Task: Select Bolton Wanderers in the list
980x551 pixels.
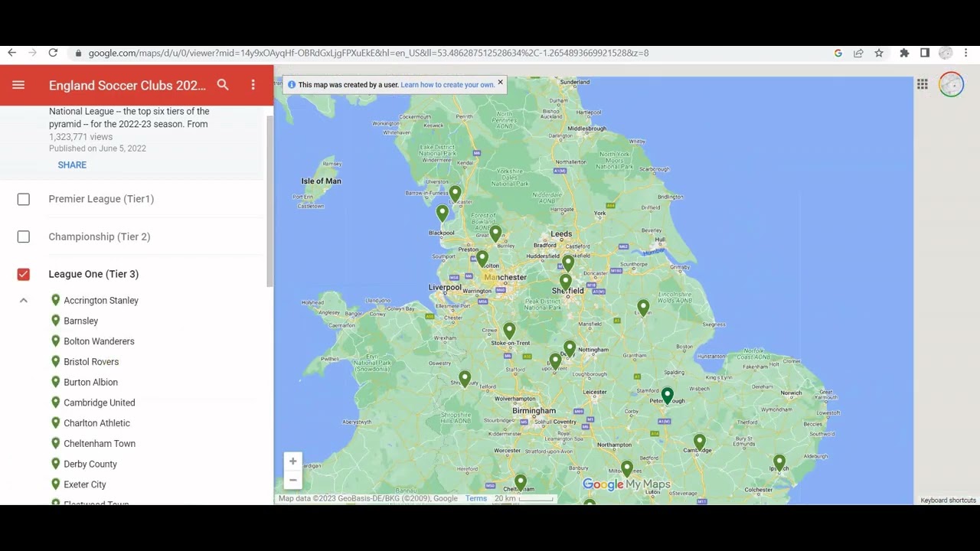Action: point(99,341)
